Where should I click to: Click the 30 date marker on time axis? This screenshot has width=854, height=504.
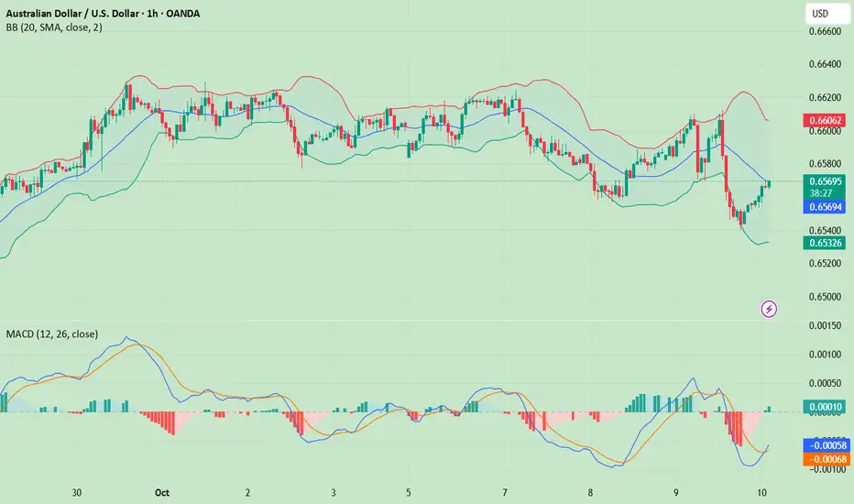point(77,493)
